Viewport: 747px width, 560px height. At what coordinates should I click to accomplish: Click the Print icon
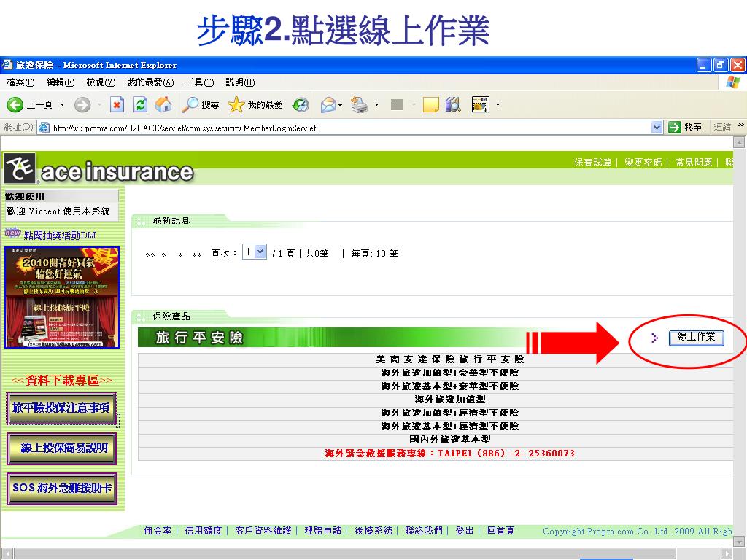pos(360,105)
